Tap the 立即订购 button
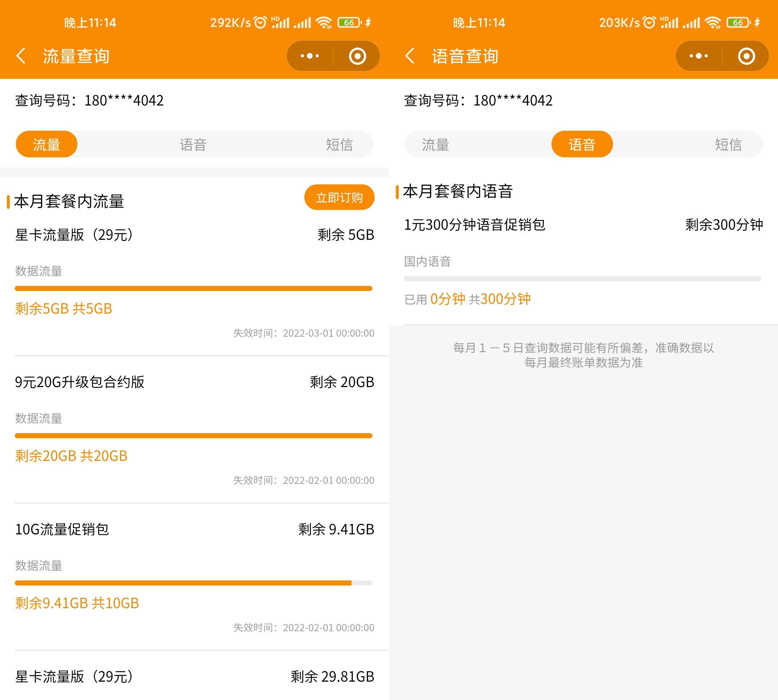This screenshot has width=778, height=700. [x=339, y=197]
